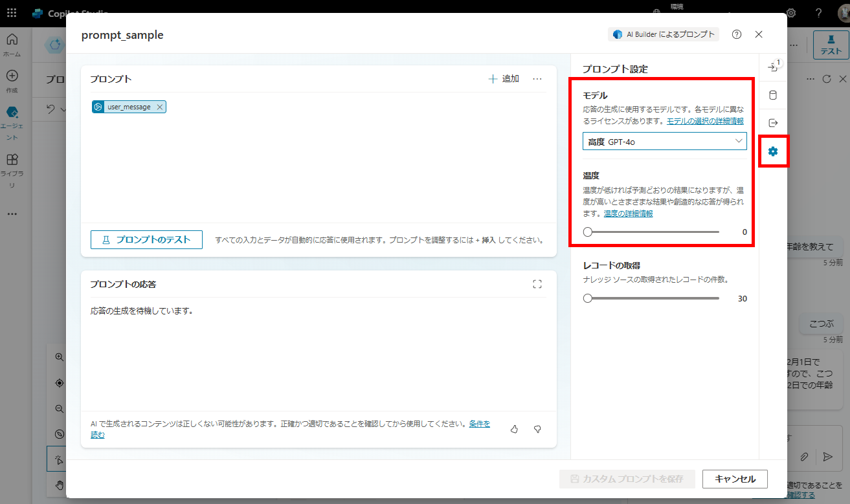Remove the user_message variable chip
This screenshot has width=850, height=504.
tap(159, 107)
